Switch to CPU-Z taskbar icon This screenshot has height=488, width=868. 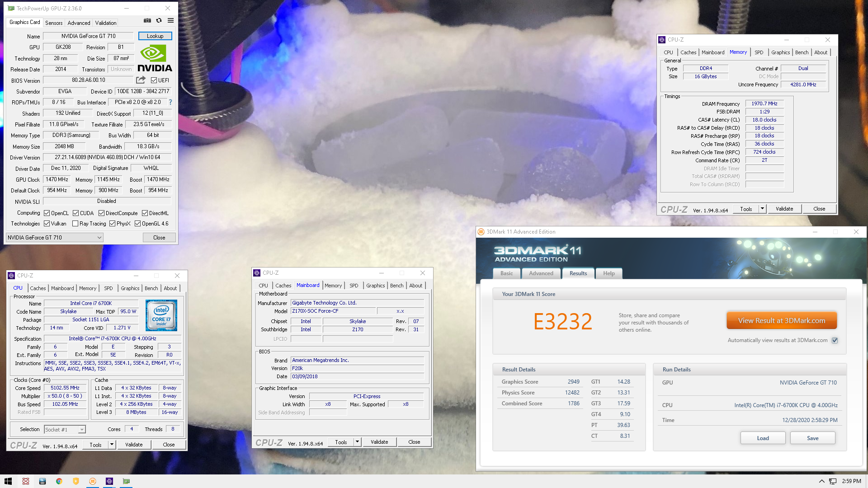[109, 481]
